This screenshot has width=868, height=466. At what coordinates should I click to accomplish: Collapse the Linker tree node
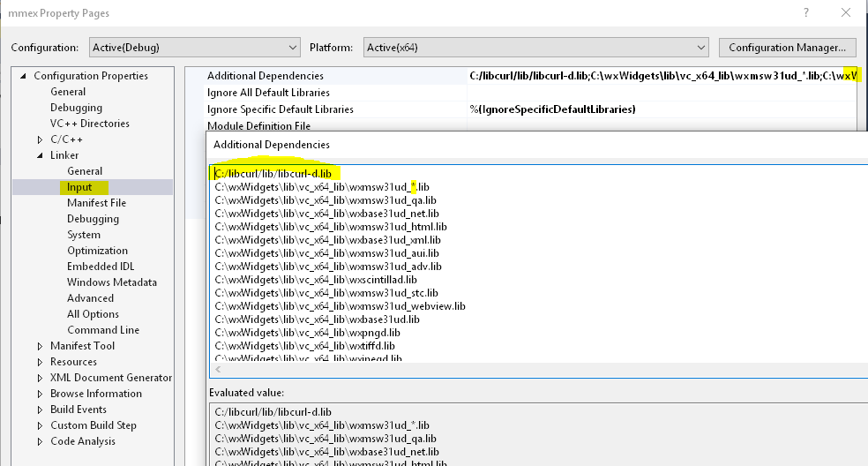click(40, 155)
